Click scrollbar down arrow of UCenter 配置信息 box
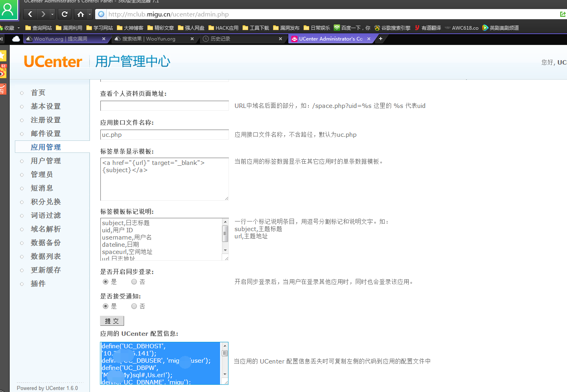567x392 pixels. pyautogui.click(x=225, y=374)
